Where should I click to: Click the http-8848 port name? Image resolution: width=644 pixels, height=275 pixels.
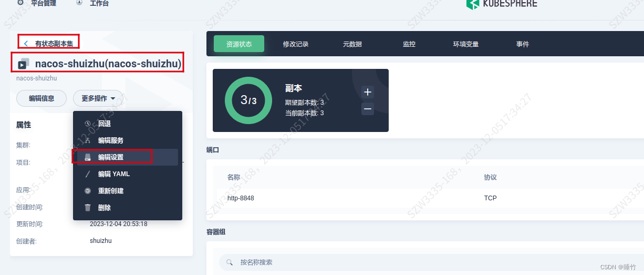pyautogui.click(x=241, y=198)
